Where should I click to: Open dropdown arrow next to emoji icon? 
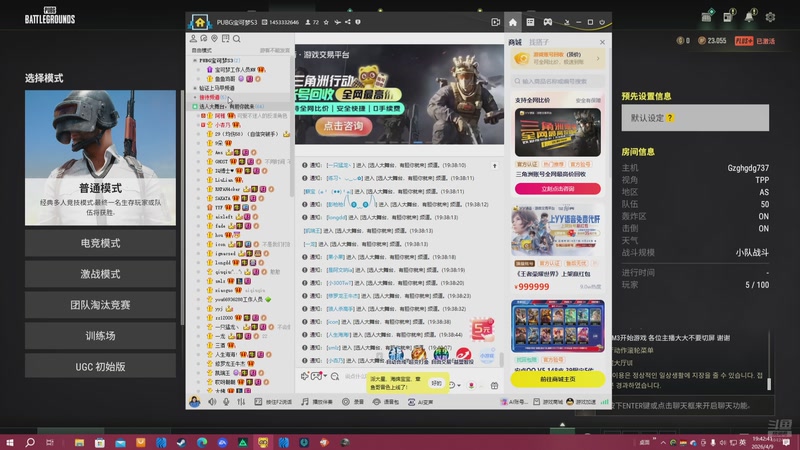pos(459,386)
